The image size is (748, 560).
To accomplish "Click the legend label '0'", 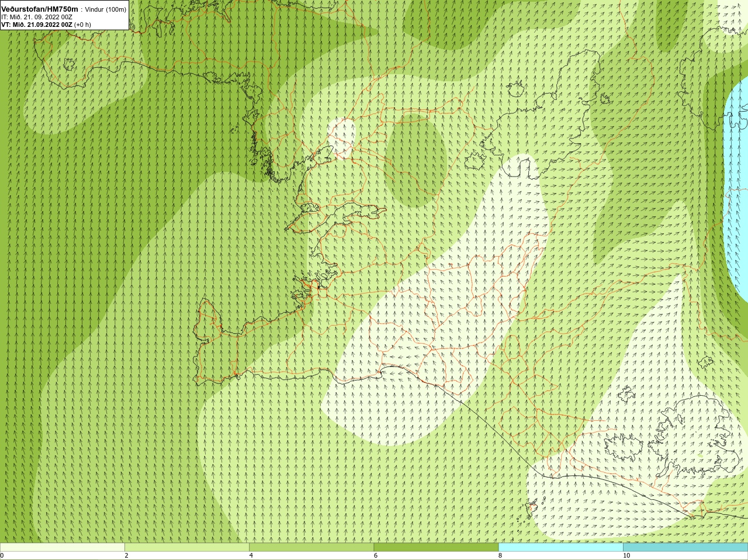I will tap(2, 555).
